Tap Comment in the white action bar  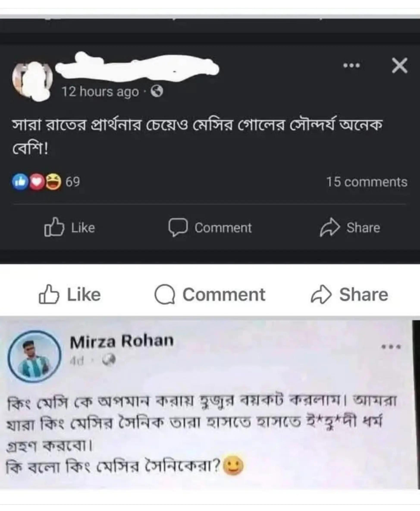[210, 295]
